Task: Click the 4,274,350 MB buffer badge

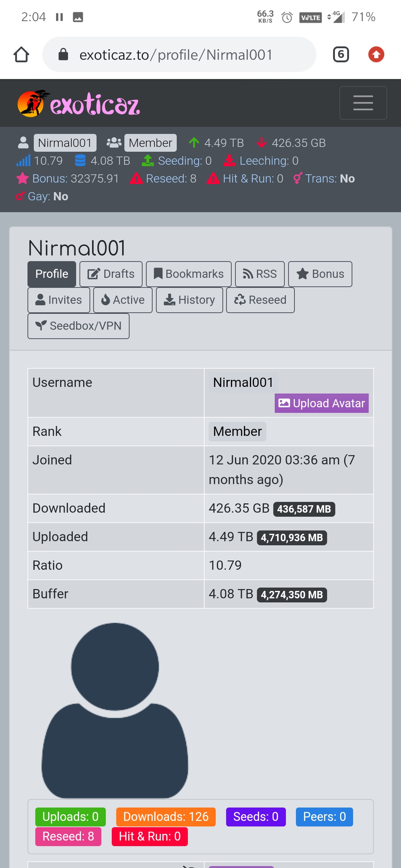Action: (292, 595)
